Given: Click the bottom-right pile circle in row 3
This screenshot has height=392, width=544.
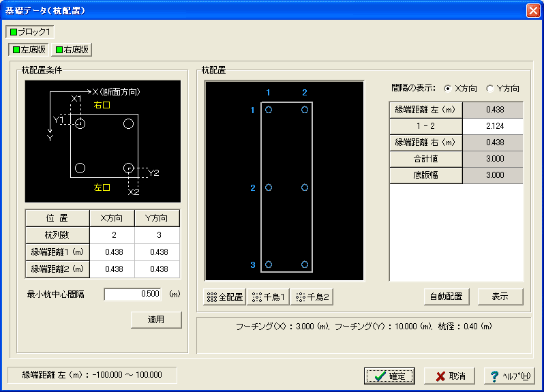Looking at the screenshot, I should (x=305, y=265).
